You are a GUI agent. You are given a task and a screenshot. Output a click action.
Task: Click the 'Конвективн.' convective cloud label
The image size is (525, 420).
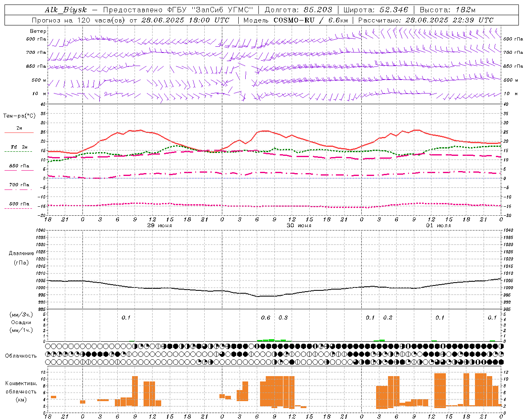tap(21, 383)
